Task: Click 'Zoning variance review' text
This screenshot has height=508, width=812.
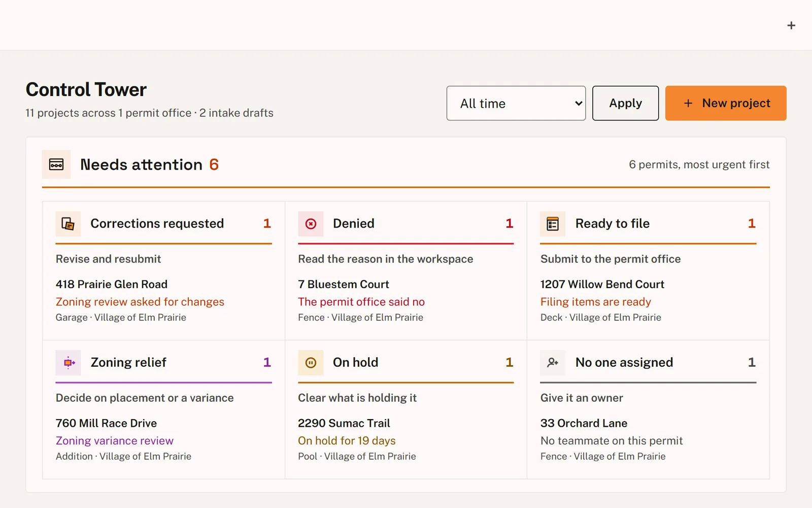Action: 115,441
